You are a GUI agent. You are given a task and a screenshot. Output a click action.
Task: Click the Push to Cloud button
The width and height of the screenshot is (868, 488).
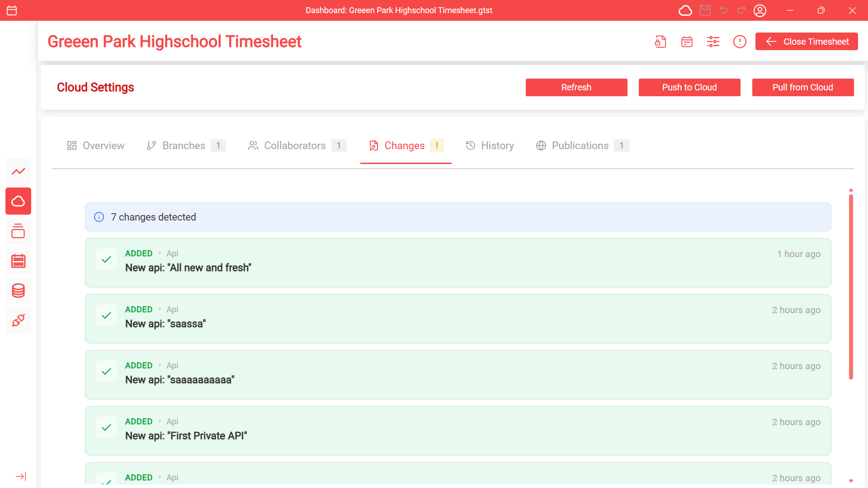point(689,87)
